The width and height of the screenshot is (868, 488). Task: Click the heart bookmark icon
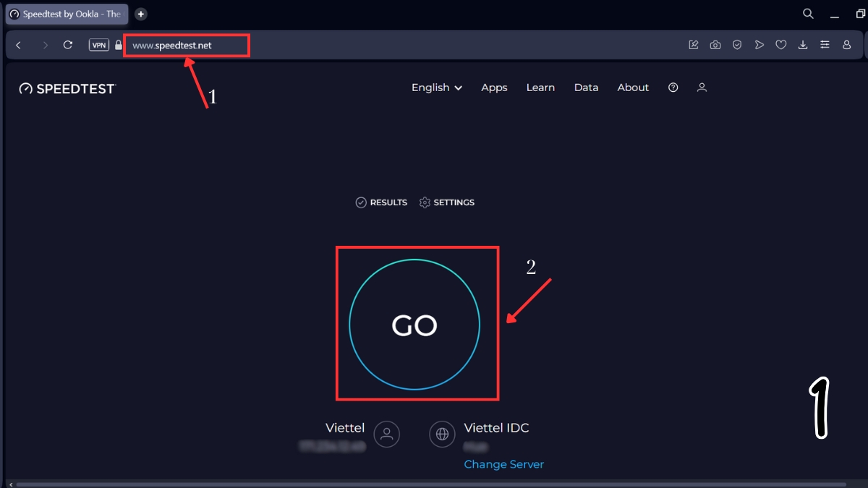781,45
